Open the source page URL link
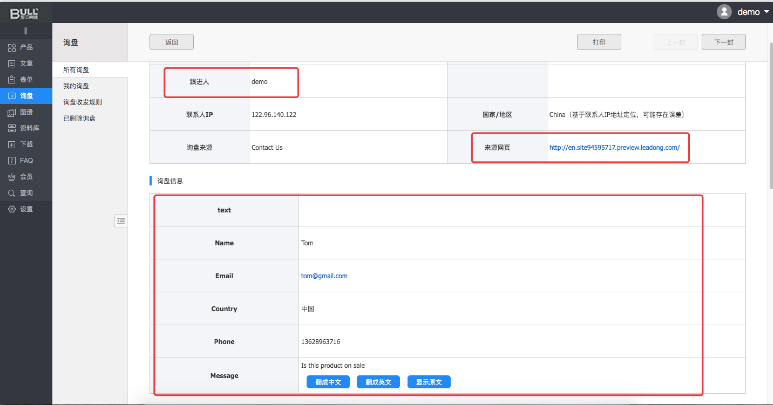The image size is (773, 405). (614, 147)
